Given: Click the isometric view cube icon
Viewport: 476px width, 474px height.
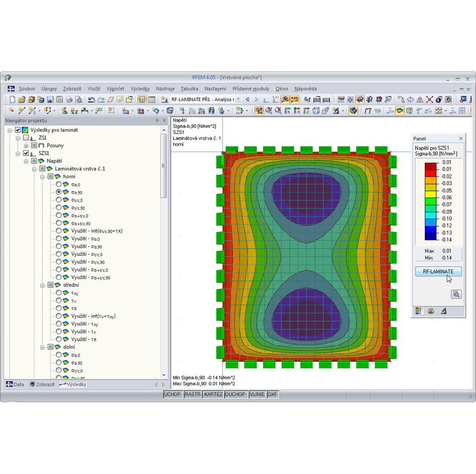Looking at the screenshot, I should 316,111.
